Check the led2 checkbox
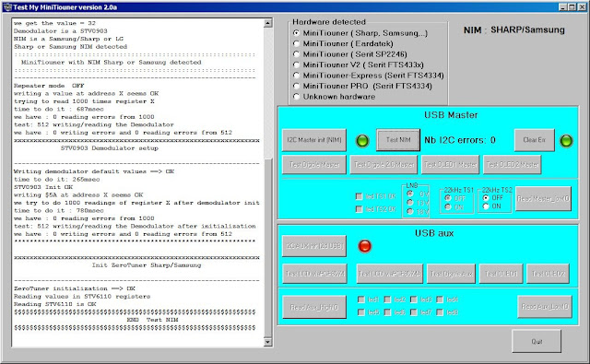590x364 pixels. (x=395, y=299)
